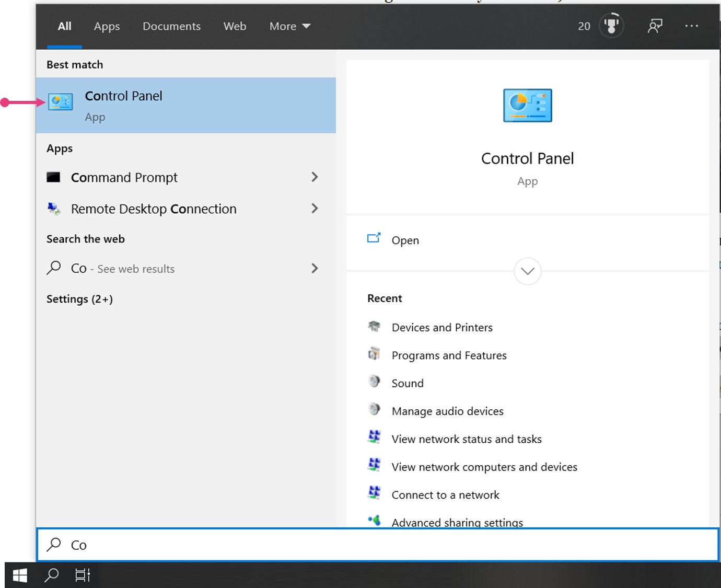Image resolution: width=721 pixels, height=588 pixels.
Task: Open the three-dot options menu
Action: click(691, 26)
